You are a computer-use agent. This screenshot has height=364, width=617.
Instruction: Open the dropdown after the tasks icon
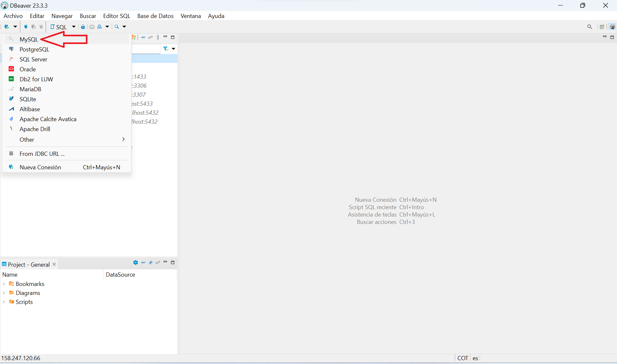coord(107,27)
